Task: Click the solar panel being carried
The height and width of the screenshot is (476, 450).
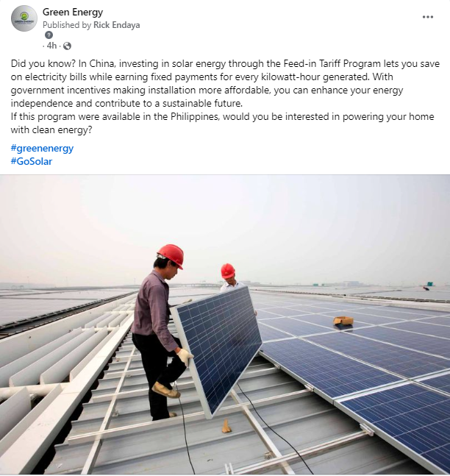Action: point(217,349)
